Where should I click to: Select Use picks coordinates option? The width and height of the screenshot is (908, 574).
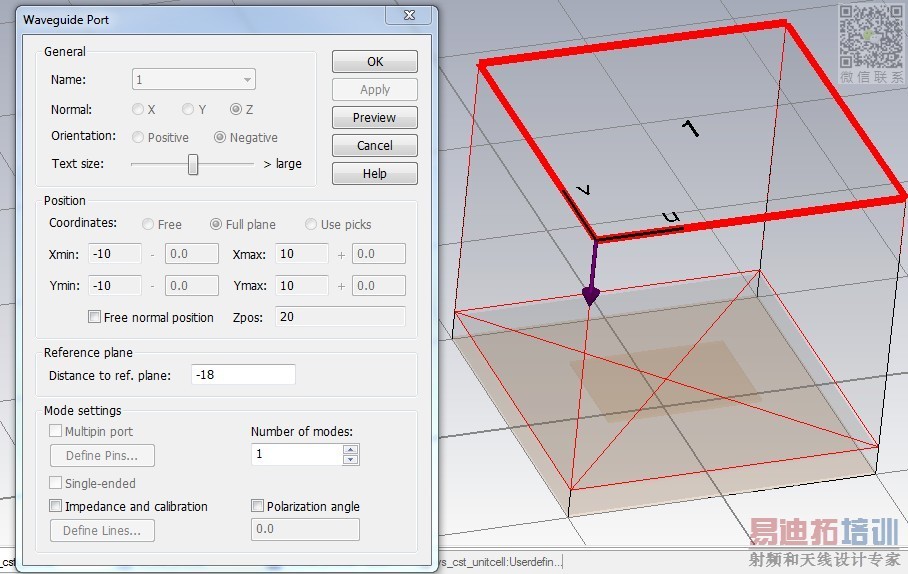(311, 224)
